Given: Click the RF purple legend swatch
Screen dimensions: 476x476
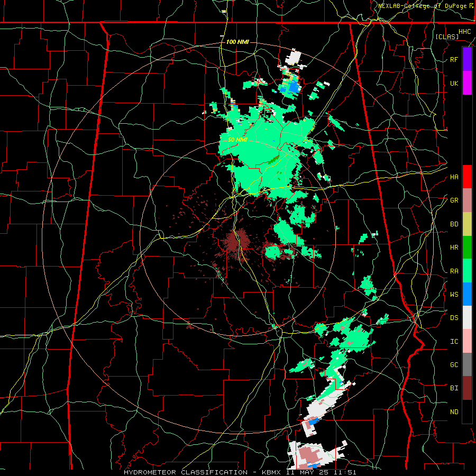Looking at the screenshot, I should click(467, 59).
